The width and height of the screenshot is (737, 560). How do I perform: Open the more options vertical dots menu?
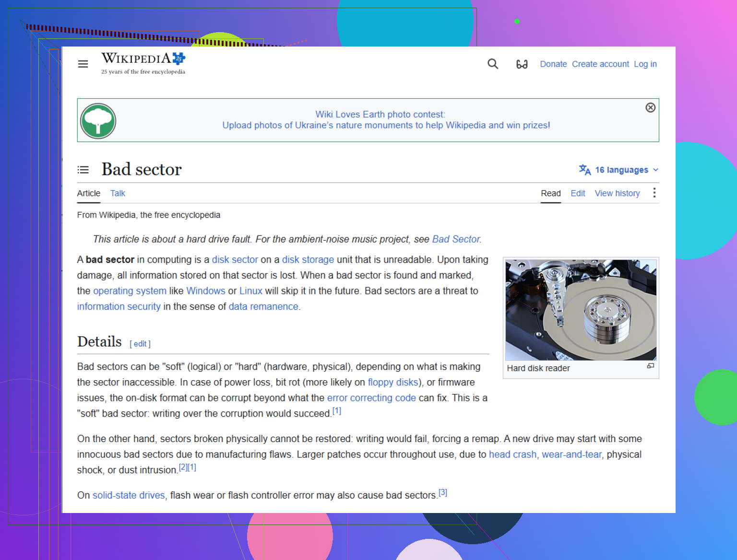tap(654, 193)
